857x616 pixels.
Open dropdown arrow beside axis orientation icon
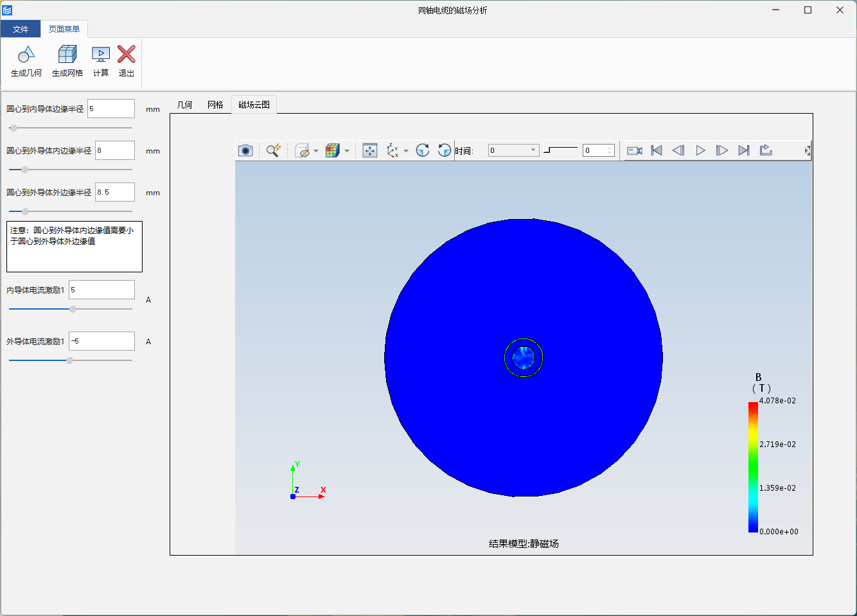[x=406, y=151]
